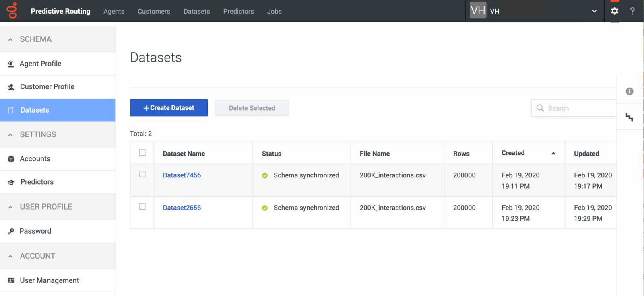Click the Search input field
The width and height of the screenshot is (644, 296).
(574, 108)
